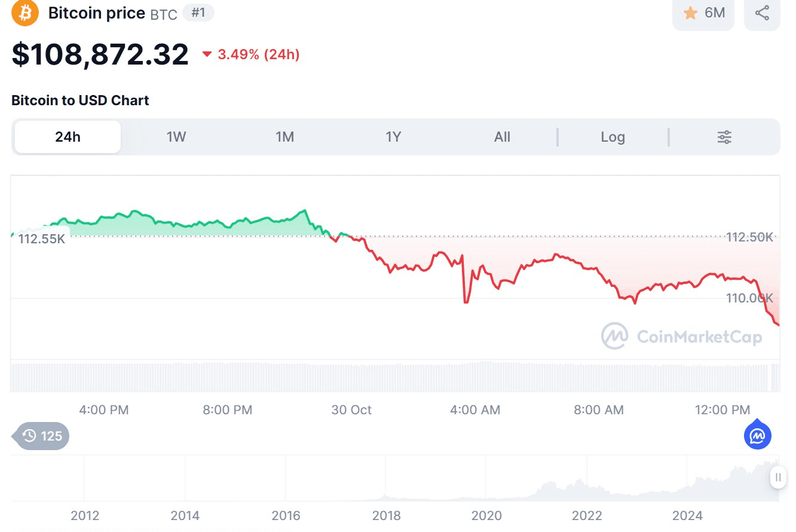Click the history clock icon
Viewport: 796px width, 532px height.
pos(29,436)
